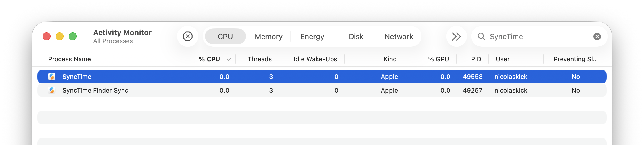Click the SyncTime app icon in first row
This screenshot has height=145, width=644.
tap(52, 77)
